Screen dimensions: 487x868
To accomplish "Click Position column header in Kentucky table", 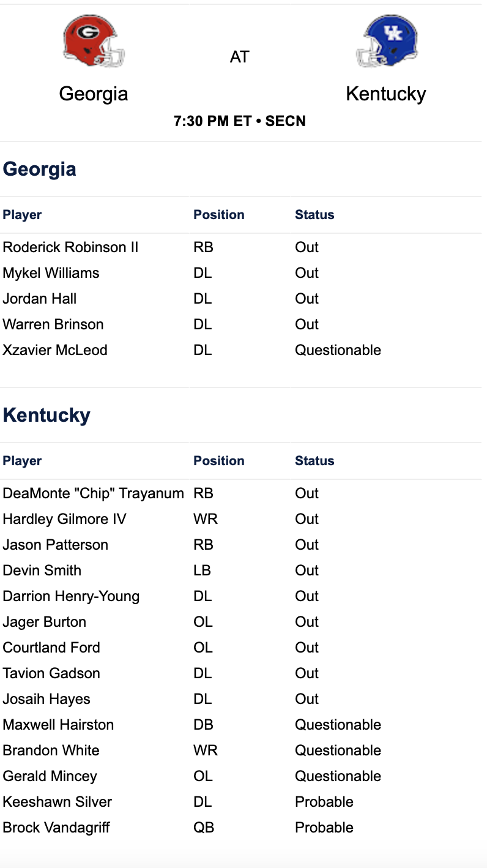I will tap(219, 461).
